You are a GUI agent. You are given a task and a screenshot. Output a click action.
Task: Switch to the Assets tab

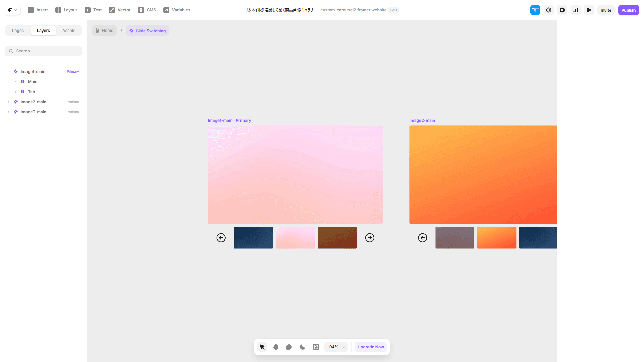pos(69,31)
